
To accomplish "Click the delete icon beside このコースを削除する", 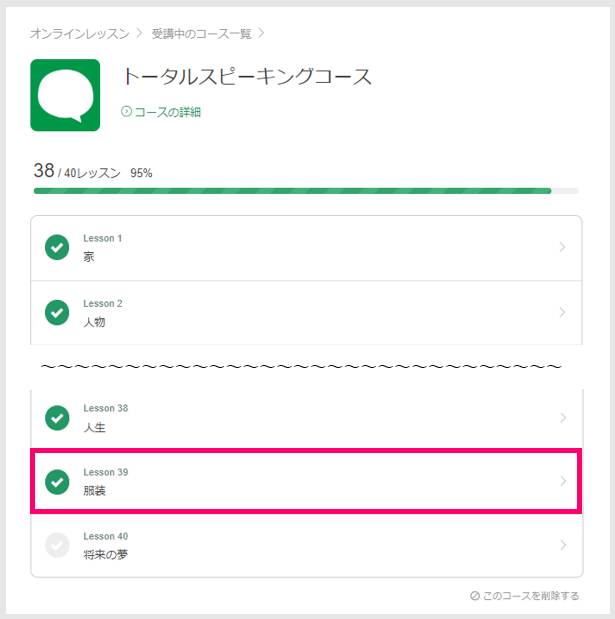I will coord(474,596).
